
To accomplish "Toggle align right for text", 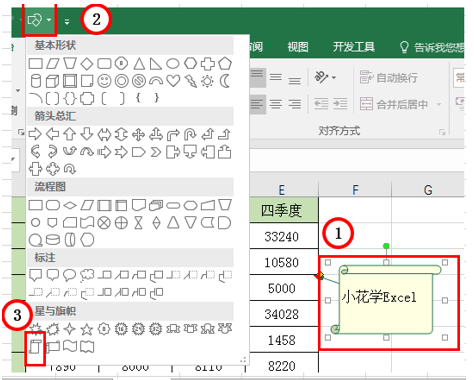I will pos(295,104).
